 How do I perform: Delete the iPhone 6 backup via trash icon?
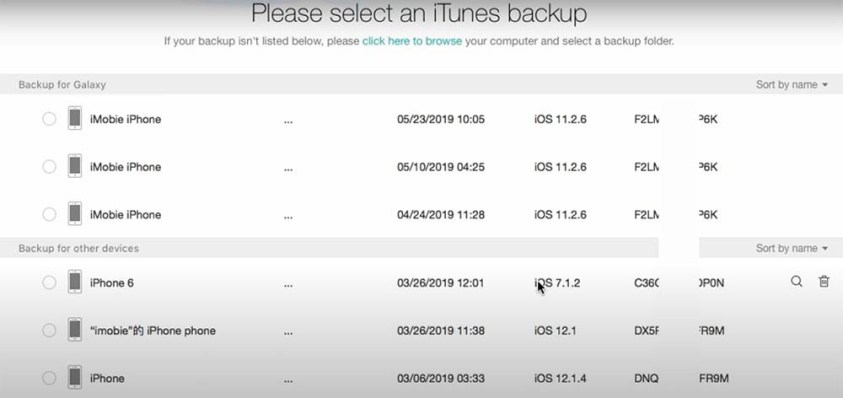tap(824, 281)
